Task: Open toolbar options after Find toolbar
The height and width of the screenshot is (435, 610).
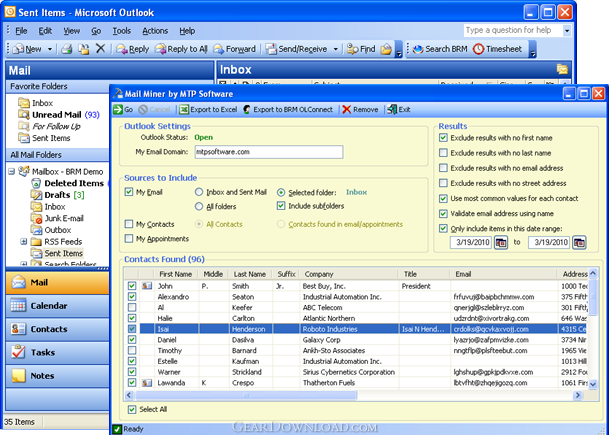Action: click(399, 49)
